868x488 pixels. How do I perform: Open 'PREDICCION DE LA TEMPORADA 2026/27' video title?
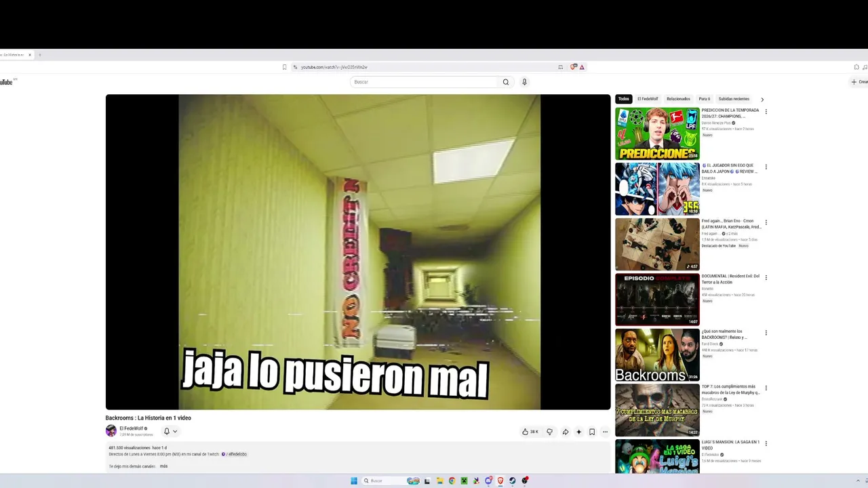(x=730, y=113)
